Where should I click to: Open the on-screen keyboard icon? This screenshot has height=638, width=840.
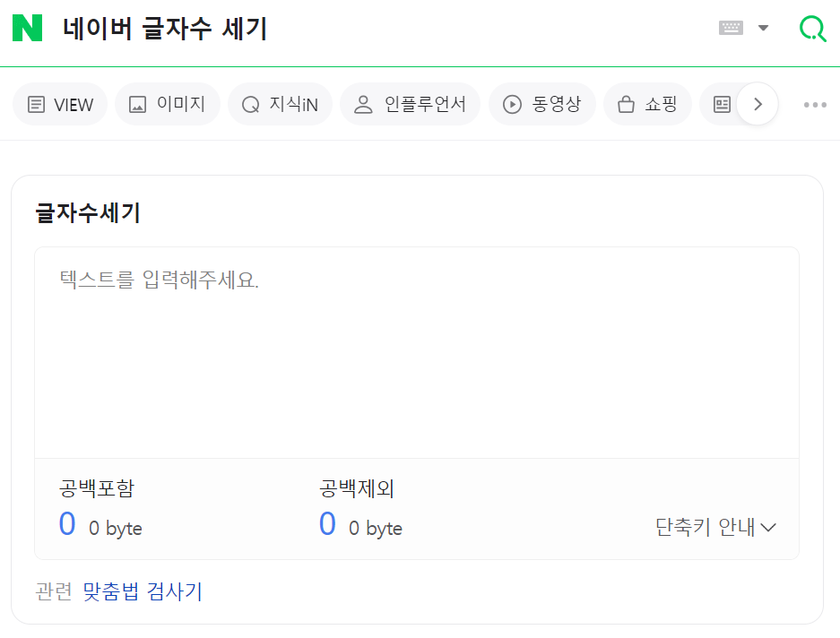[731, 28]
